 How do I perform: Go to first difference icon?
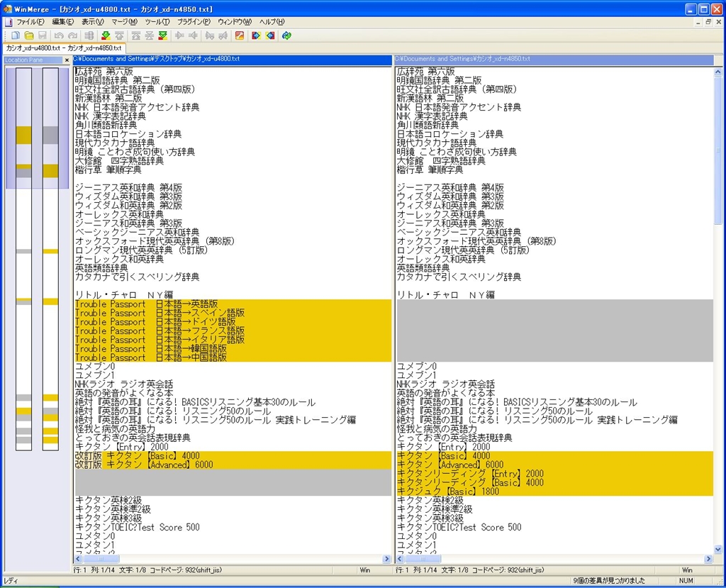(x=135, y=35)
